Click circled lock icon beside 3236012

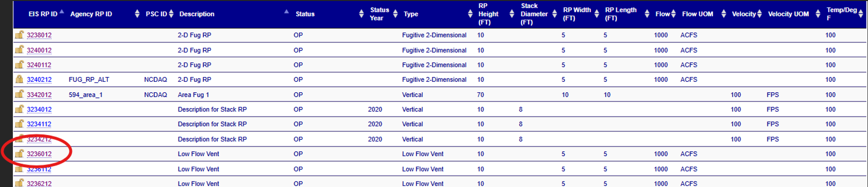tap(19, 153)
